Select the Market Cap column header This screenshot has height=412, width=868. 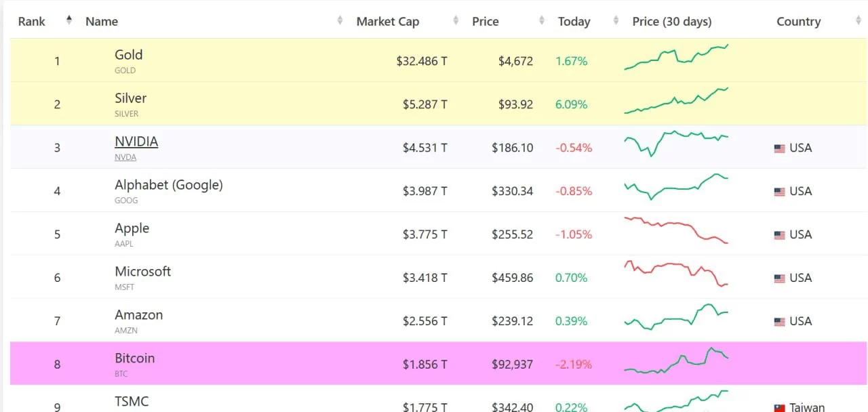(x=388, y=22)
